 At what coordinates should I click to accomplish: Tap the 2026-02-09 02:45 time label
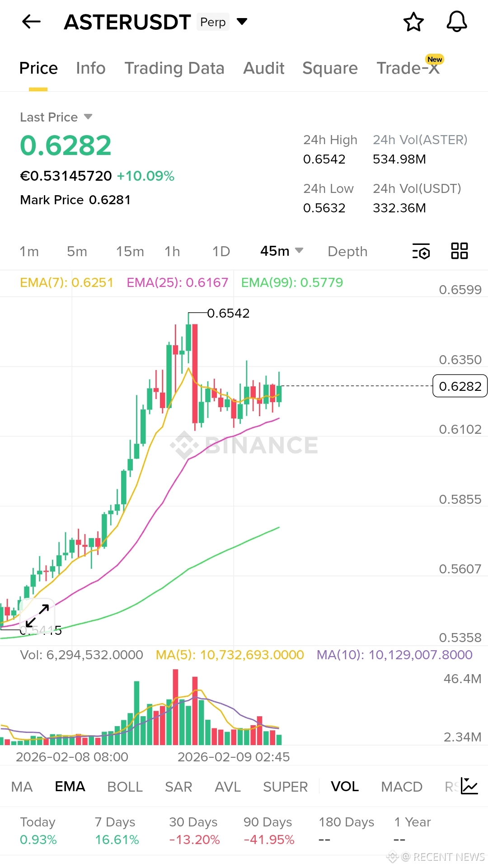234,757
